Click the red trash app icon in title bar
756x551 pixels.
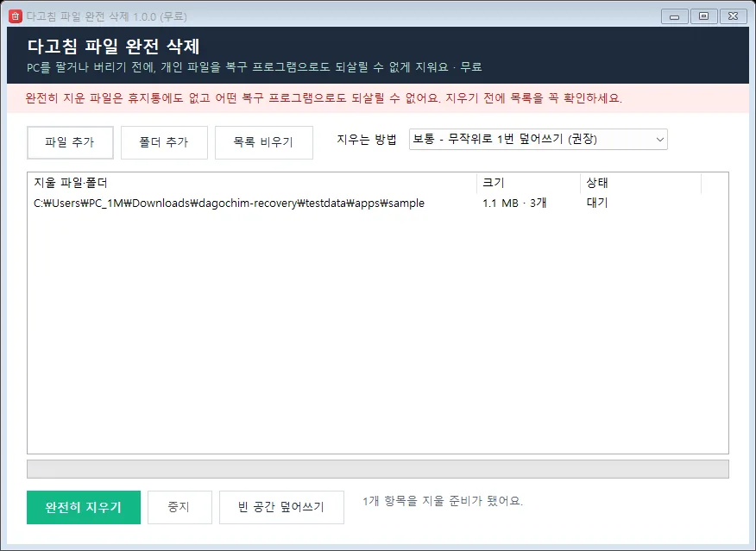point(16,16)
